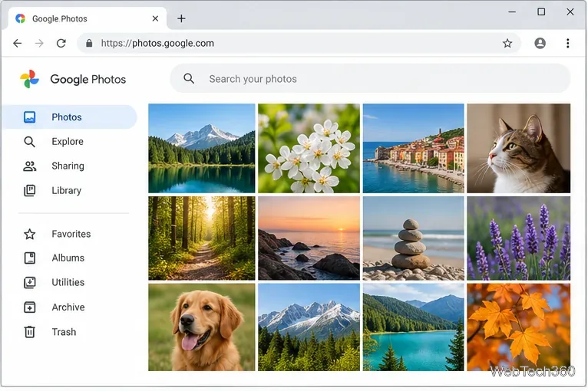Click the search magnifier icon in search bar
This screenshot has height=391, width=588.
click(x=189, y=79)
